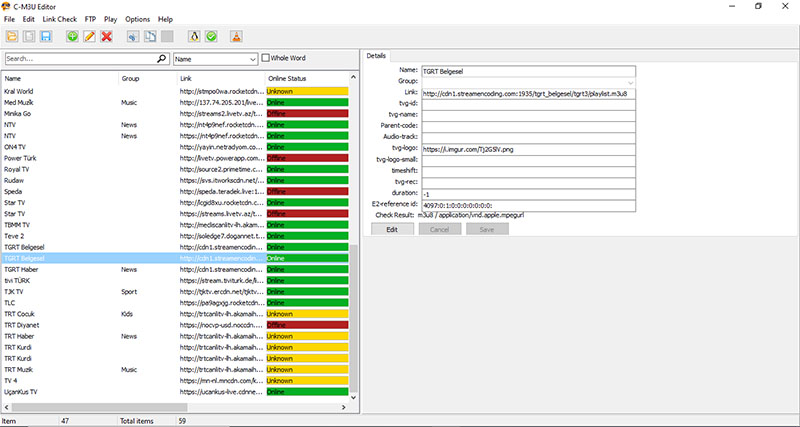
Task: Add a new item with green plus
Action: tap(72, 36)
